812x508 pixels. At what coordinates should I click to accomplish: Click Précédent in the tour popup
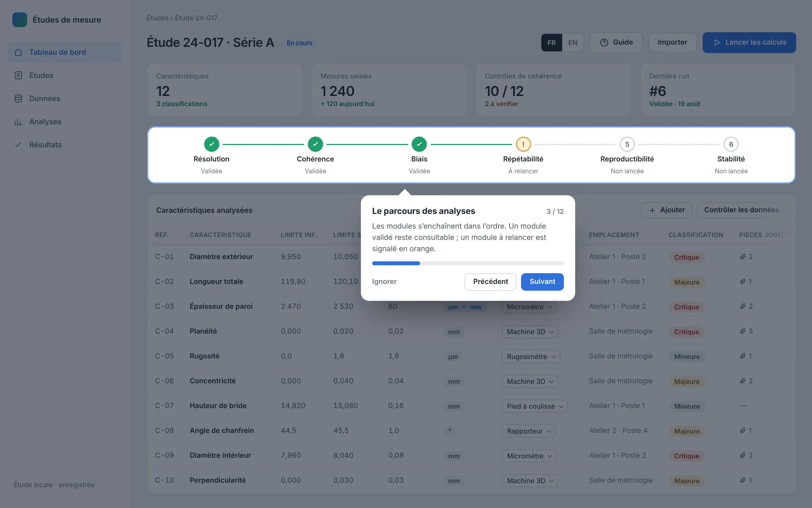pos(490,282)
